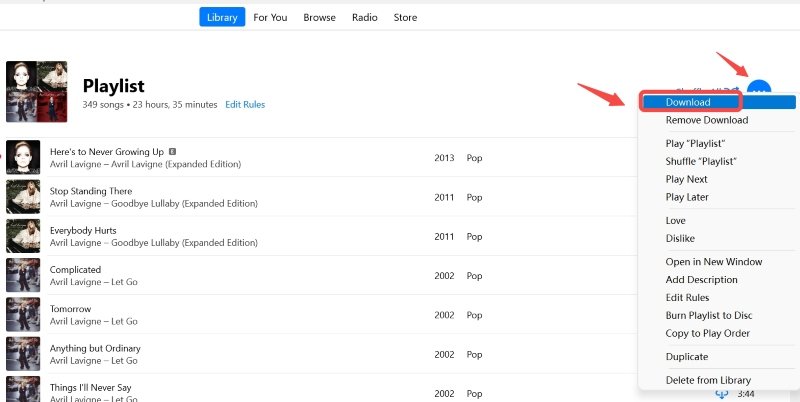Click the 3:44 duration of Things I'll Never Say
The height and width of the screenshot is (402, 800).
coord(745,394)
